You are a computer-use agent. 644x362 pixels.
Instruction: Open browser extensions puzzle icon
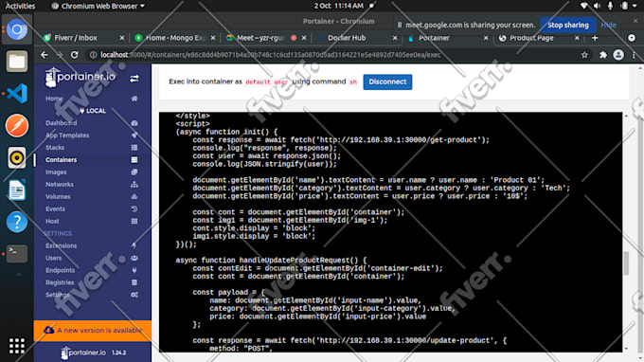pyautogui.click(x=603, y=55)
